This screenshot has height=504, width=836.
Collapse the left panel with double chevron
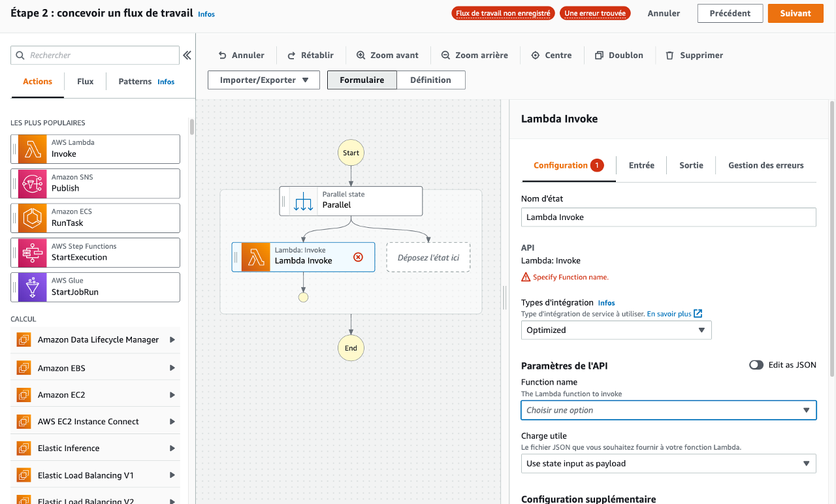coord(187,55)
